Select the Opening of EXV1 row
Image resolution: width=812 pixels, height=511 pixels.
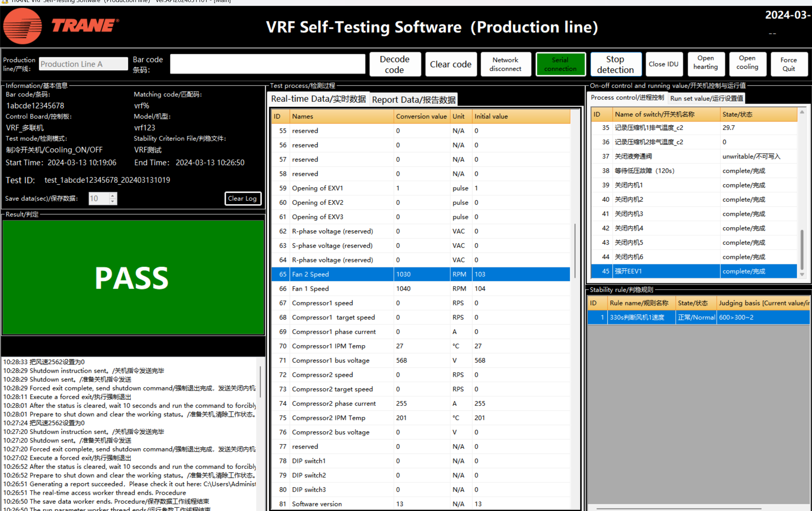(x=421, y=188)
